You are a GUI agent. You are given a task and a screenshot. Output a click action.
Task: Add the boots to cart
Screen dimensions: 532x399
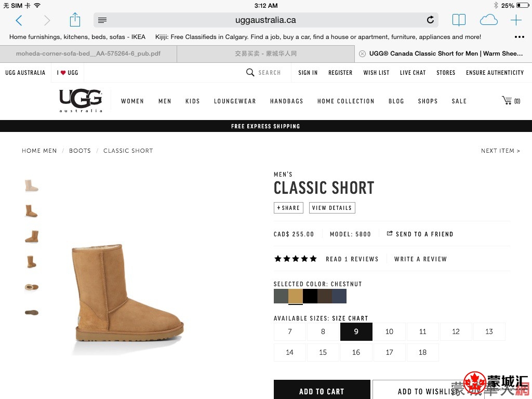coord(322,390)
